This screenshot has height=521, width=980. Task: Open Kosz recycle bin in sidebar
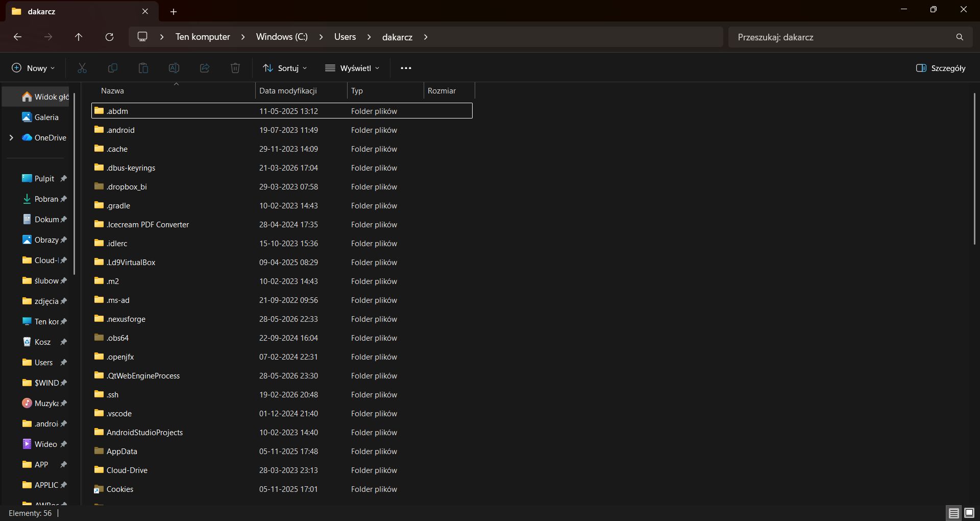[x=36, y=342]
